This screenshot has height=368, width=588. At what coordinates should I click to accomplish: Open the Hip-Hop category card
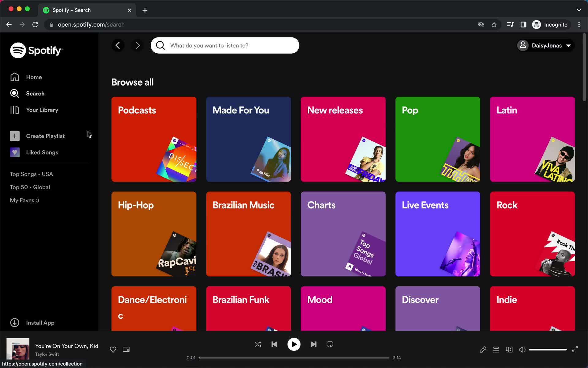154,234
